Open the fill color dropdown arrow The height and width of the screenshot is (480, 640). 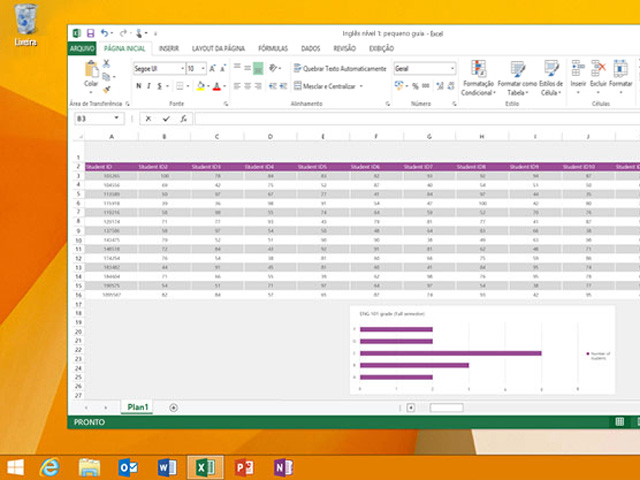point(208,86)
